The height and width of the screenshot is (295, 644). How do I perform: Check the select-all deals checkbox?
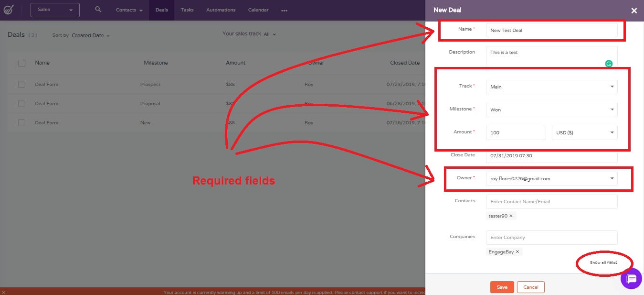point(21,63)
